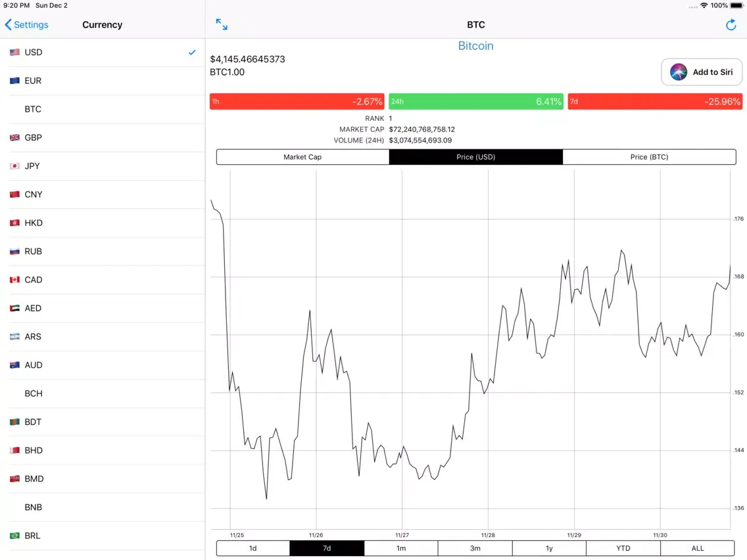The image size is (747, 560).
Task: Click the EUR flag icon
Action: coord(14,81)
